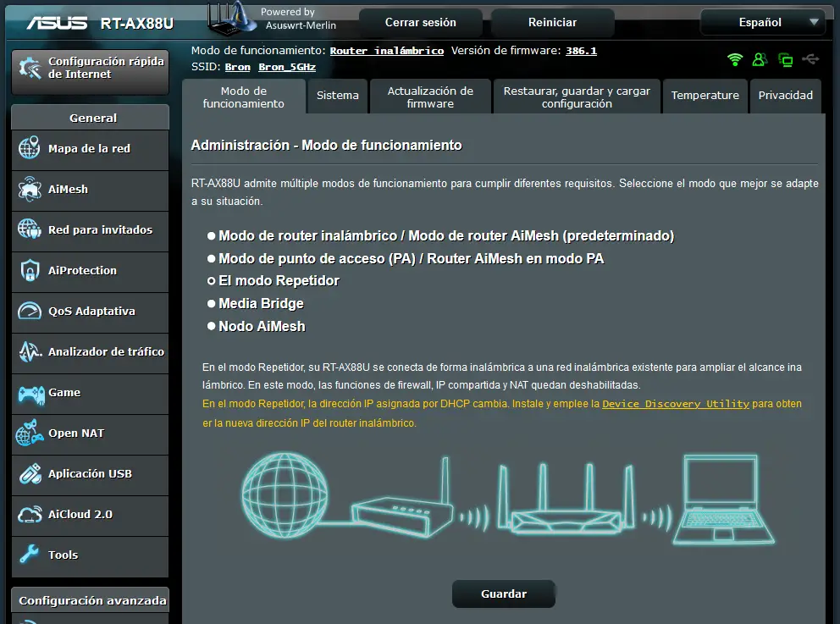Click the Guardar button
840x624 pixels.
504,594
